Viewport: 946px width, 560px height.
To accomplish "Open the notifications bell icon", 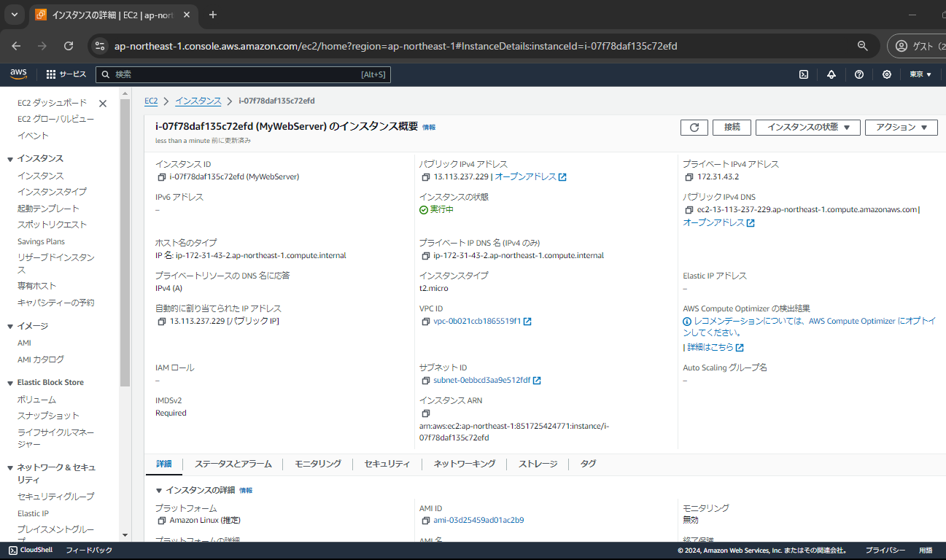I will tap(831, 74).
